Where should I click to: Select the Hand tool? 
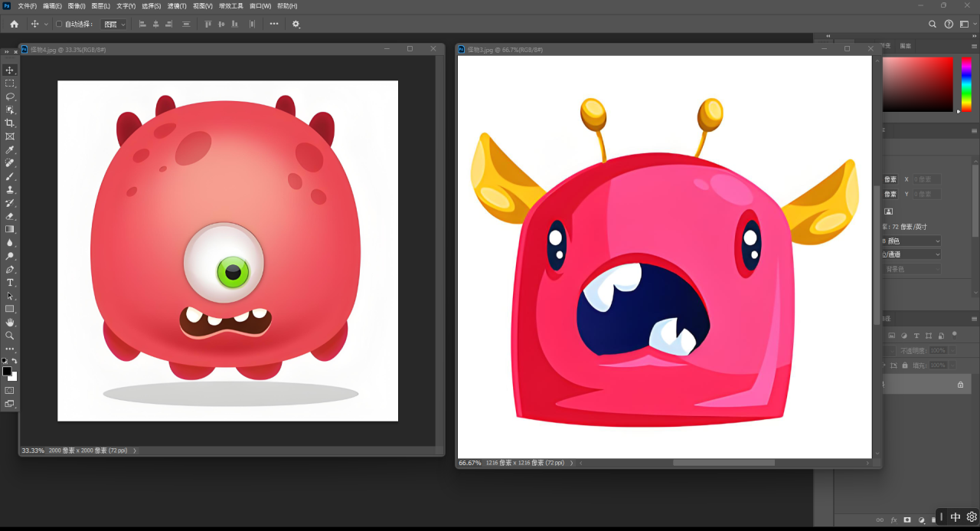click(x=10, y=323)
